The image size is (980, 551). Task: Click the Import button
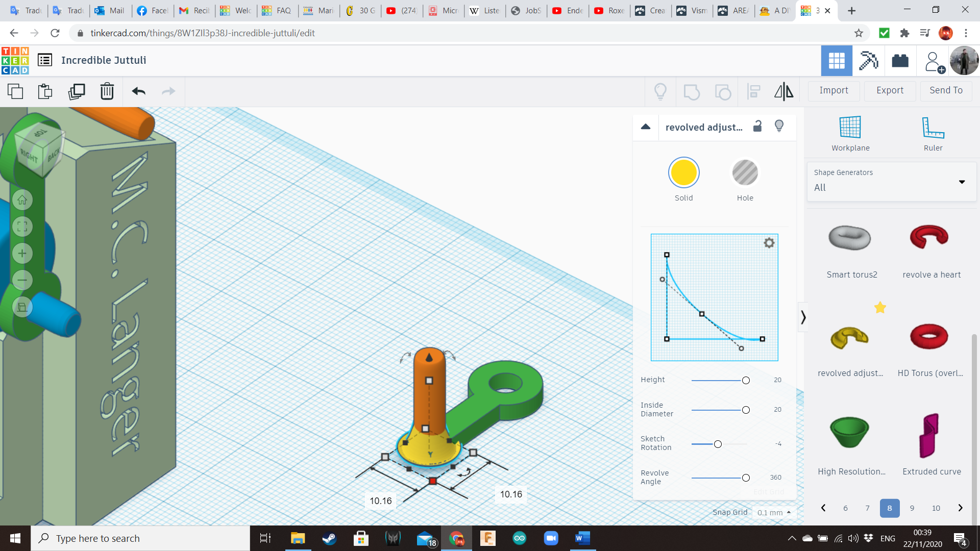point(834,90)
